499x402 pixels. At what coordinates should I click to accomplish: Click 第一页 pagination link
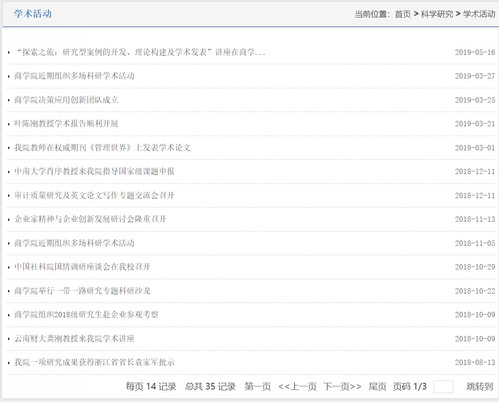click(x=257, y=386)
